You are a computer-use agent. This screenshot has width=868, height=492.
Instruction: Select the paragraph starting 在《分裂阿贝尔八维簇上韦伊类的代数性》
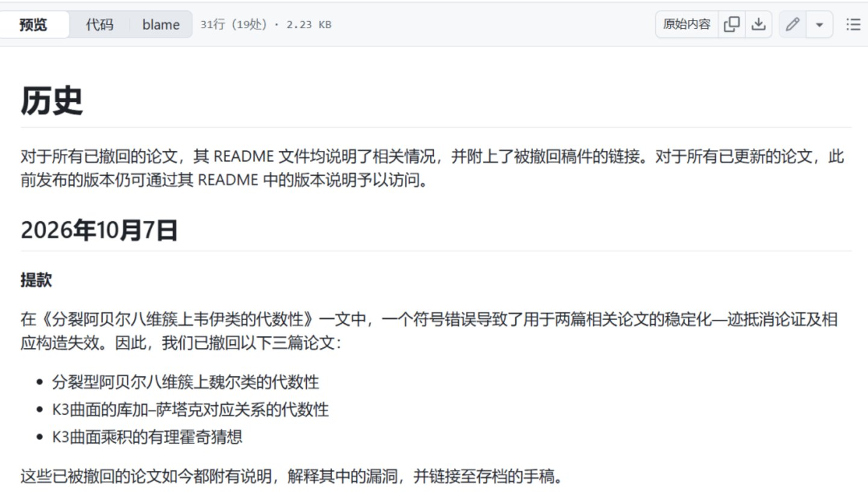click(x=429, y=331)
